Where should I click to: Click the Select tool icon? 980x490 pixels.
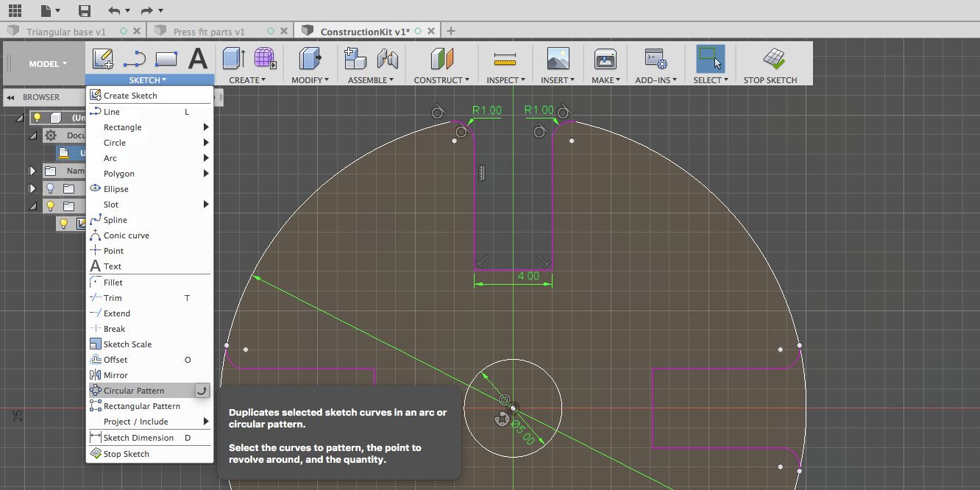710,59
